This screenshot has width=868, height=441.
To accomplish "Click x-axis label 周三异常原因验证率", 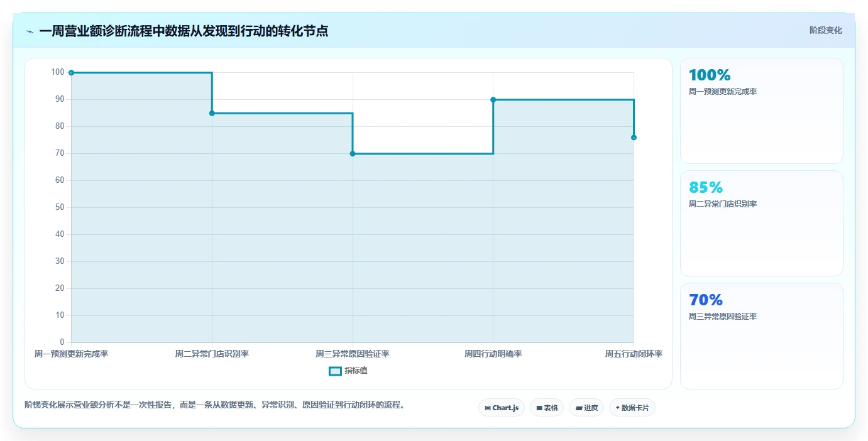I will tap(353, 354).
